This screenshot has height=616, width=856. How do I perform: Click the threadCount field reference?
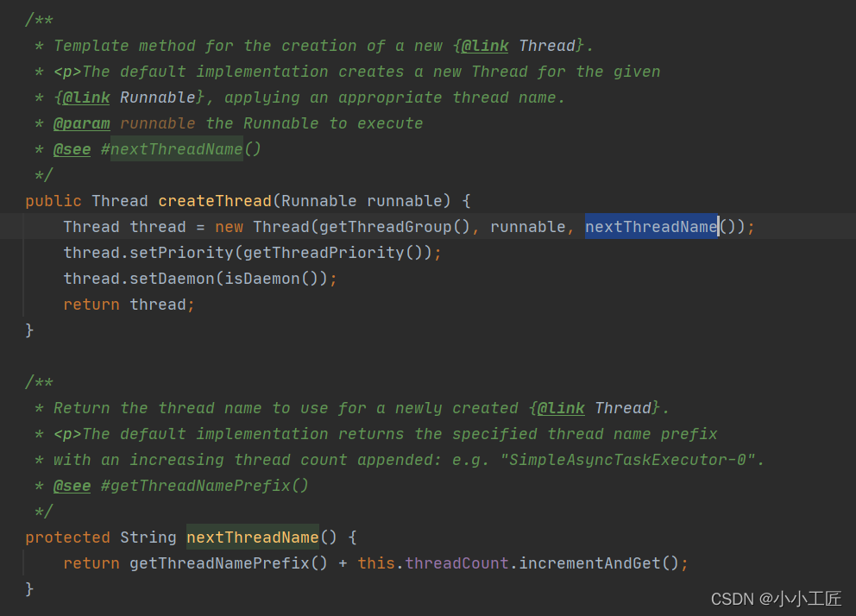tap(456, 563)
